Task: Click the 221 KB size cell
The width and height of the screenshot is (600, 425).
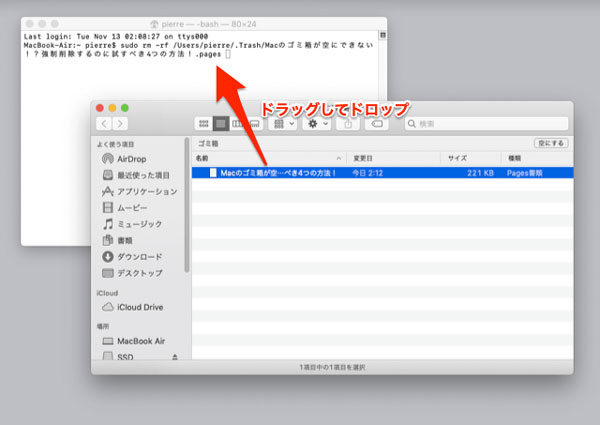Action: click(x=480, y=173)
